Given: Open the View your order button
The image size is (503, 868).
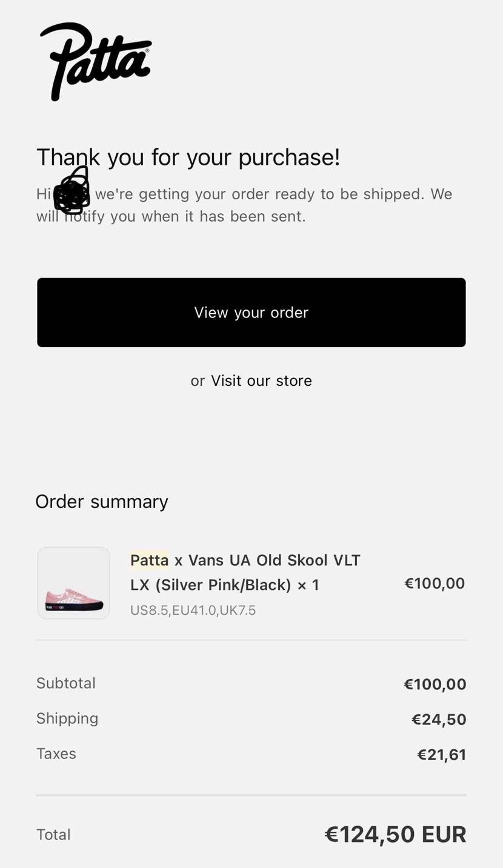Looking at the screenshot, I should click(252, 313).
